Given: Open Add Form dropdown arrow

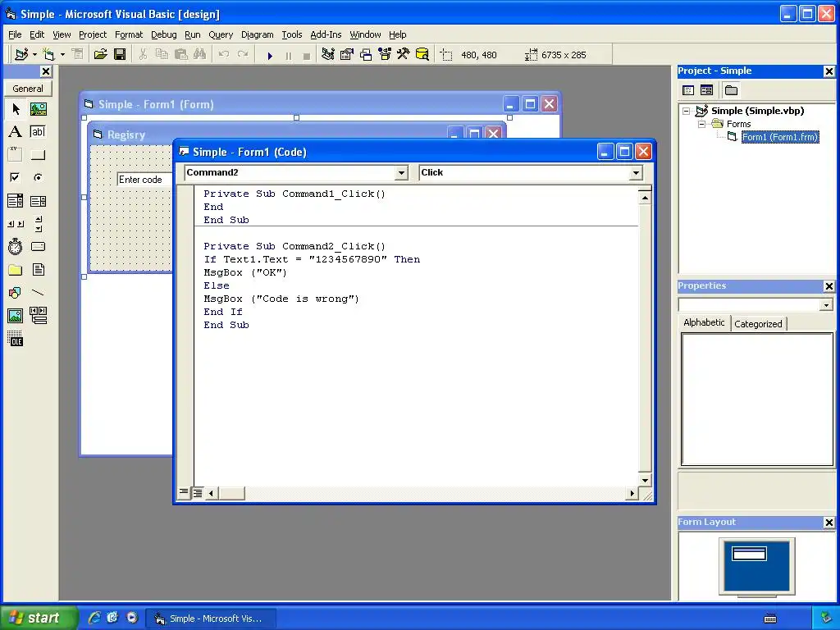Looking at the screenshot, I should 62,54.
